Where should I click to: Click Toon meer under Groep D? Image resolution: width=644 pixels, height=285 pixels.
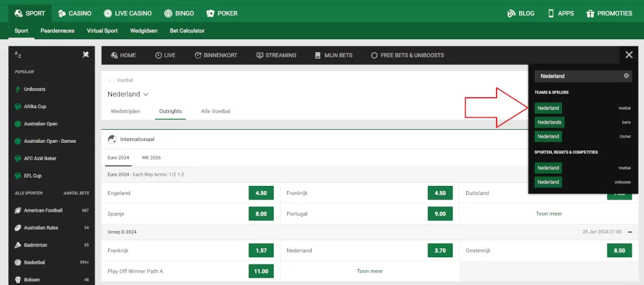370,271
